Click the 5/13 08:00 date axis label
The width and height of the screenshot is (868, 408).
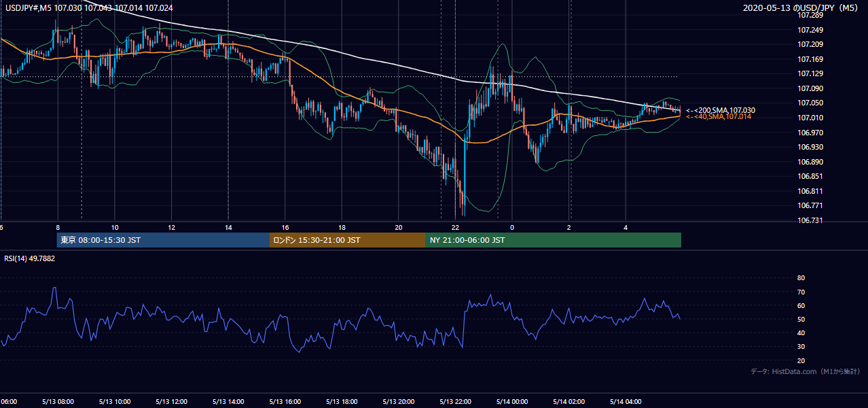[x=58, y=402]
